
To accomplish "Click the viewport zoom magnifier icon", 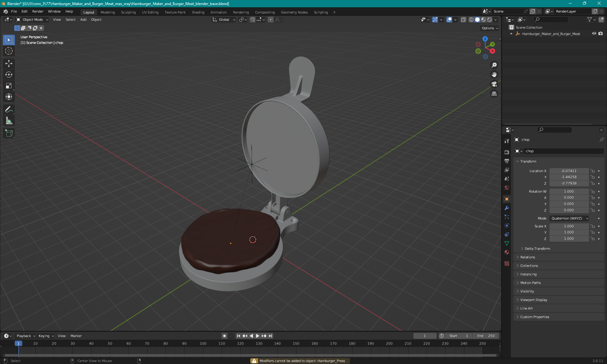I will pos(494,65).
